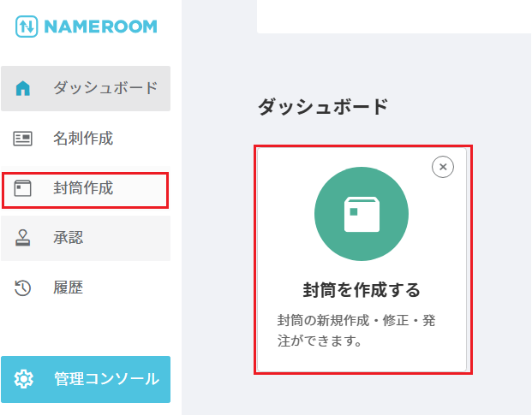532x415 pixels.
Task: Click the white panel above the heading
Action: click(394, 15)
